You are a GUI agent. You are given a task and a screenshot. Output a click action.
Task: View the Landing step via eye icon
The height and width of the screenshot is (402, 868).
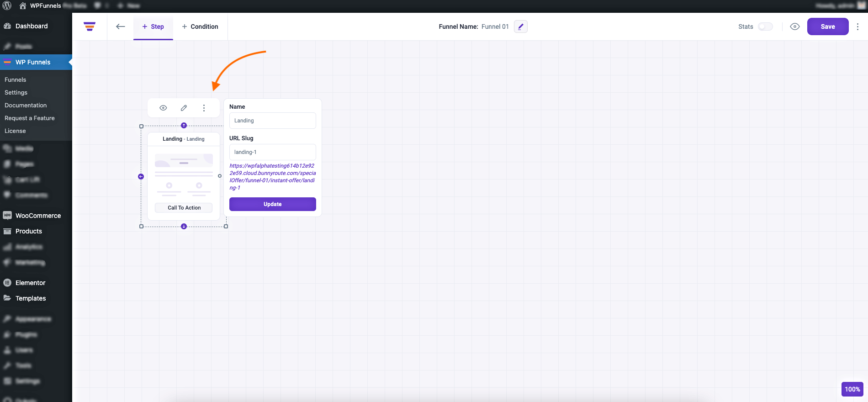pyautogui.click(x=163, y=108)
